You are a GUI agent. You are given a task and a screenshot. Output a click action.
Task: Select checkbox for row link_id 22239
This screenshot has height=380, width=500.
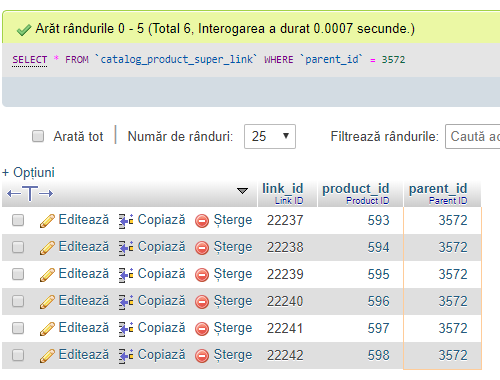tap(18, 274)
